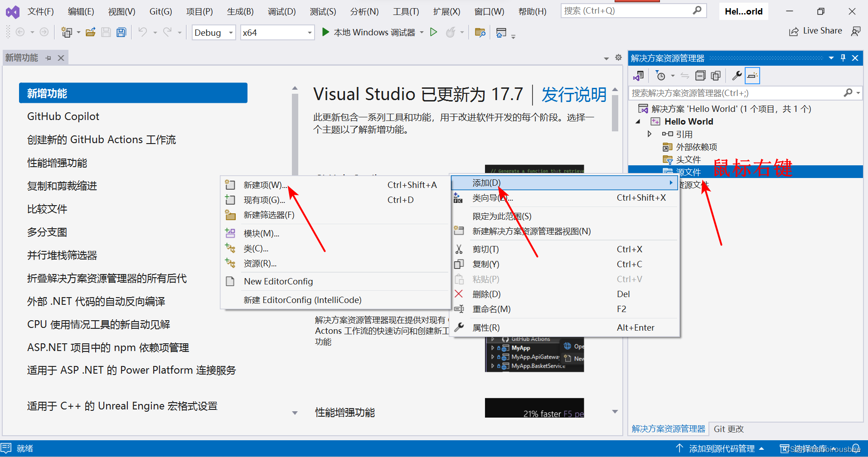
Task: Open the new project dropdown arrow
Action: coord(78,33)
